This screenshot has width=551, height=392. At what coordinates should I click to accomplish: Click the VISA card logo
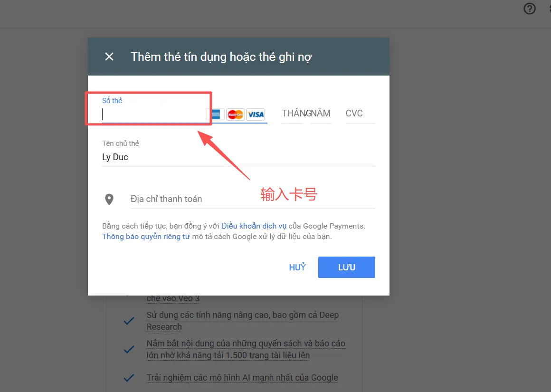pos(256,114)
